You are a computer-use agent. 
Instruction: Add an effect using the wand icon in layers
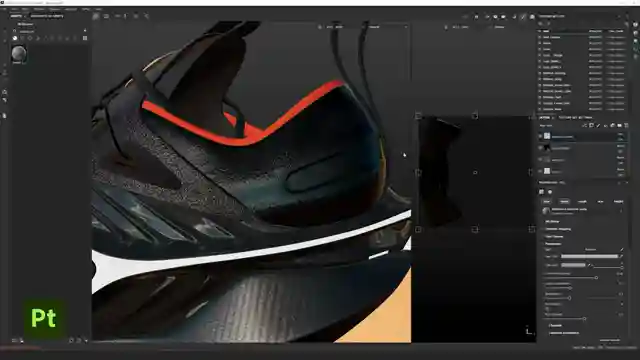[584, 126]
